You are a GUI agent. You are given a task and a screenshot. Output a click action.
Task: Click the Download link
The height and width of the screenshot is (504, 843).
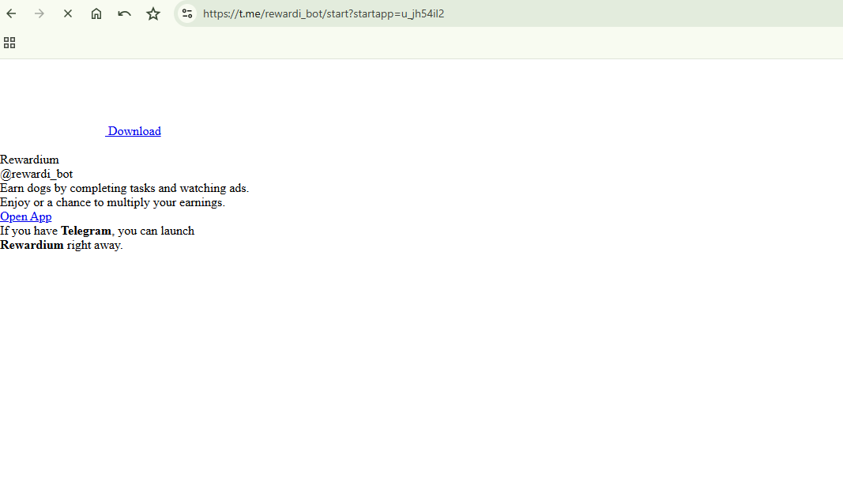(134, 131)
